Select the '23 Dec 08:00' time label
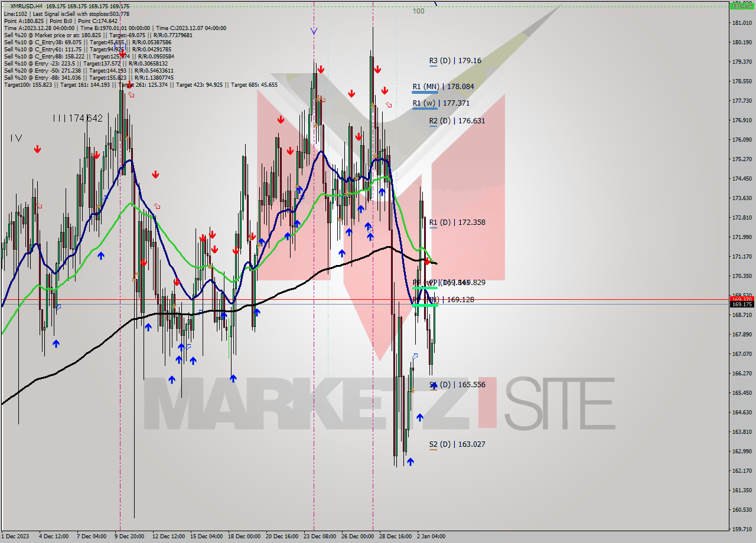Image resolution: width=756 pixels, height=543 pixels. pos(320,537)
